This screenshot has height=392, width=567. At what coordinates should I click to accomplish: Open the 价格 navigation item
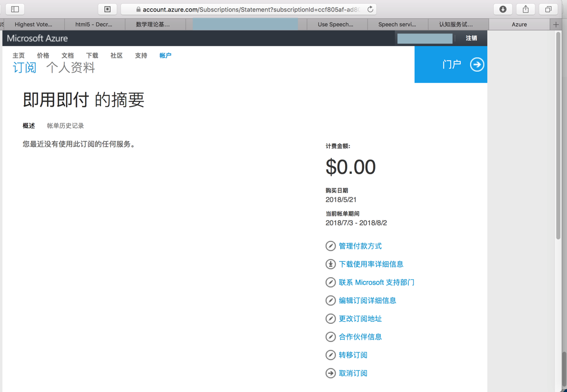point(43,56)
